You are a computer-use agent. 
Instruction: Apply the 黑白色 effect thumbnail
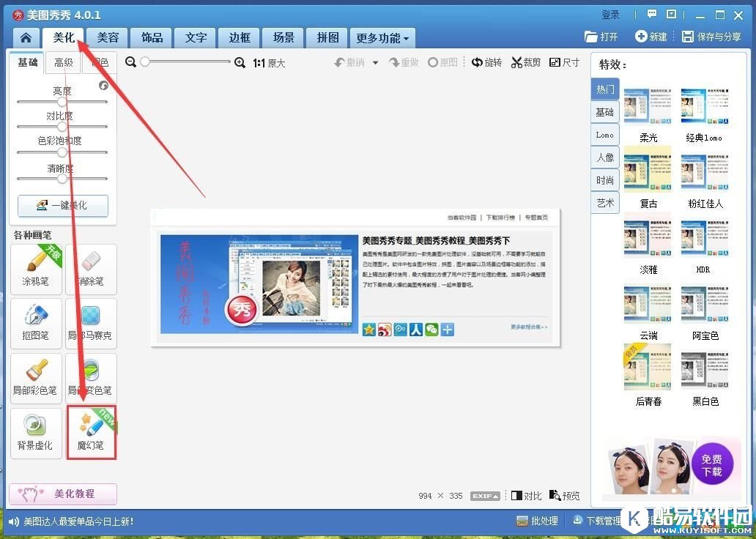[x=705, y=376]
